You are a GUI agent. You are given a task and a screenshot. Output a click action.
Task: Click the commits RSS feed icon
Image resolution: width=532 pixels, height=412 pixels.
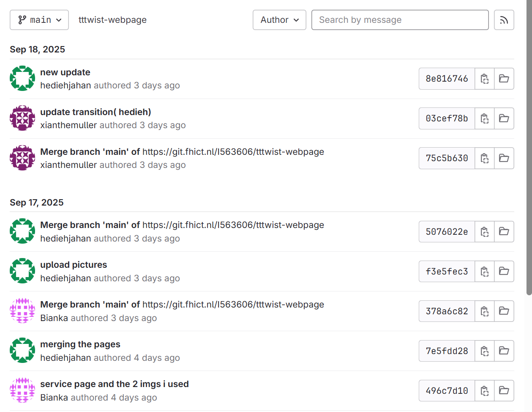pyautogui.click(x=504, y=20)
